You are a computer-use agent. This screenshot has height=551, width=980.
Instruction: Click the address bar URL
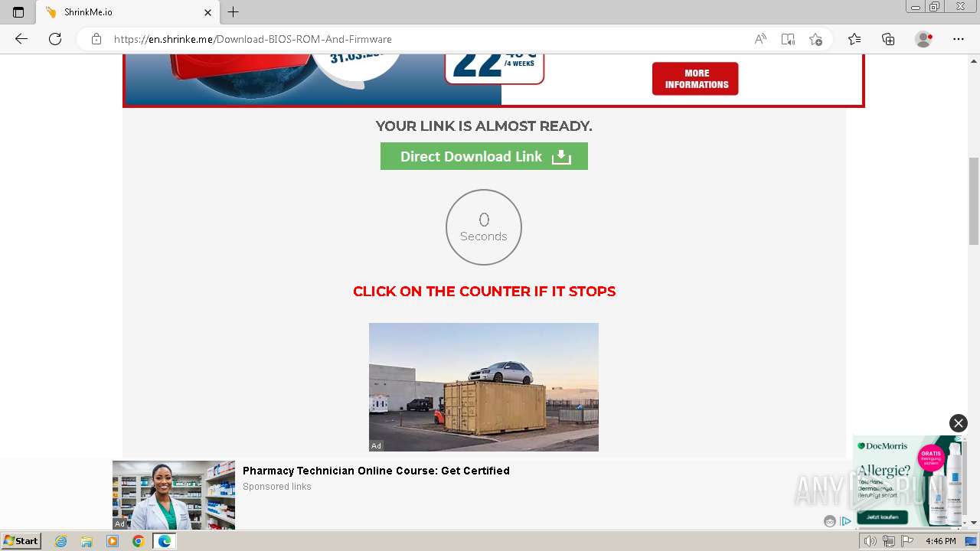point(253,39)
